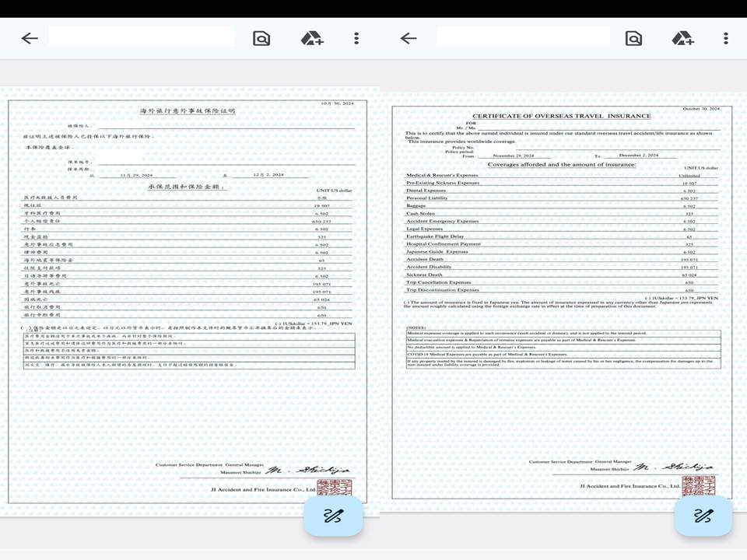Click the '12月 2, 2024' date on the Chinese certificate
747x560 pixels.
click(268, 175)
